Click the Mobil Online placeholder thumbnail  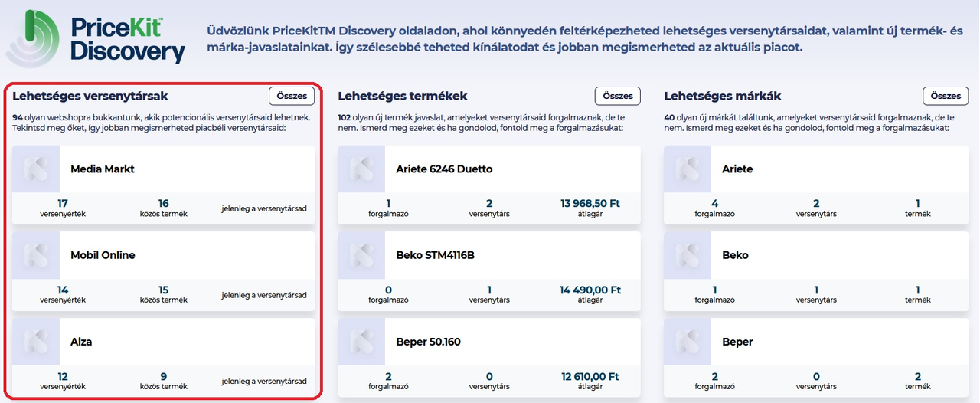tap(36, 255)
